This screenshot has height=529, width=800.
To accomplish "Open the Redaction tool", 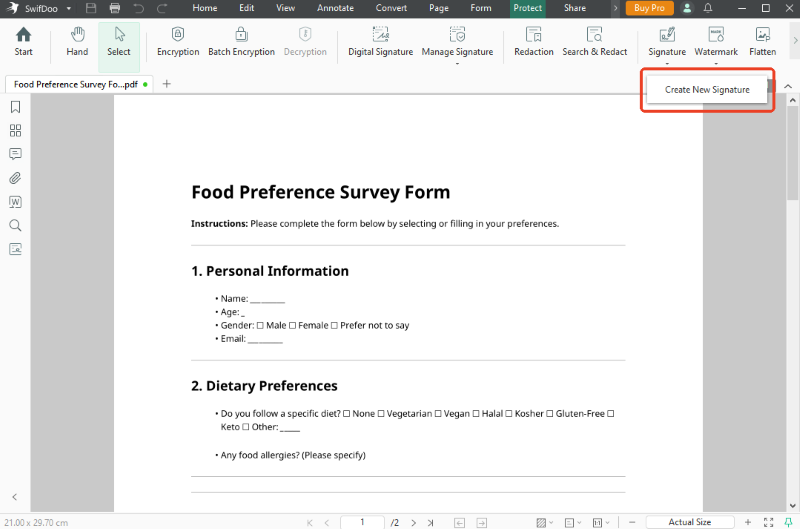I will [x=534, y=42].
